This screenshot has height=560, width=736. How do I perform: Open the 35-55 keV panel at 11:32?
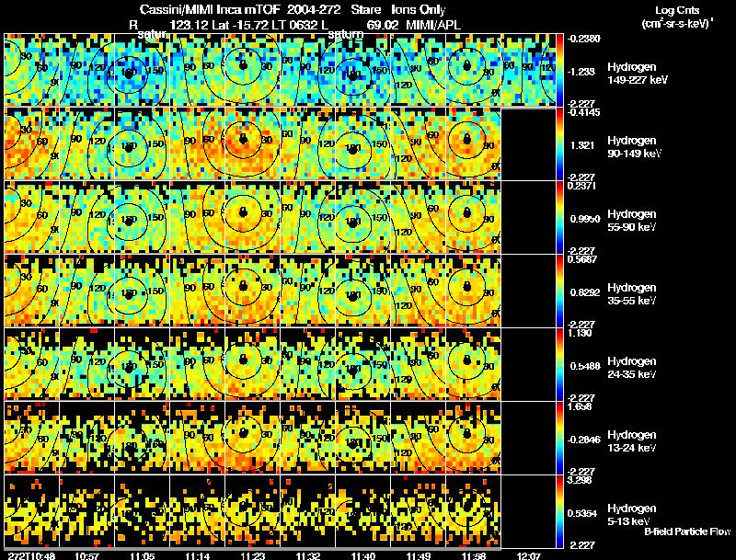(308, 291)
